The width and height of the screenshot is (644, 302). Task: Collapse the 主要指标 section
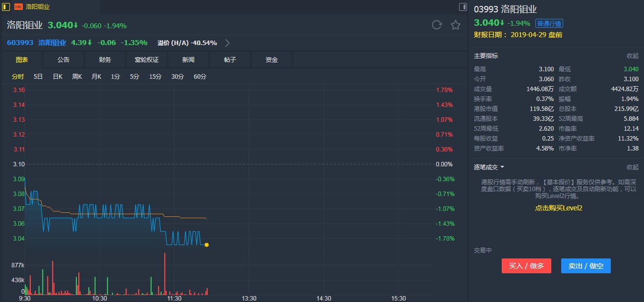(x=632, y=56)
